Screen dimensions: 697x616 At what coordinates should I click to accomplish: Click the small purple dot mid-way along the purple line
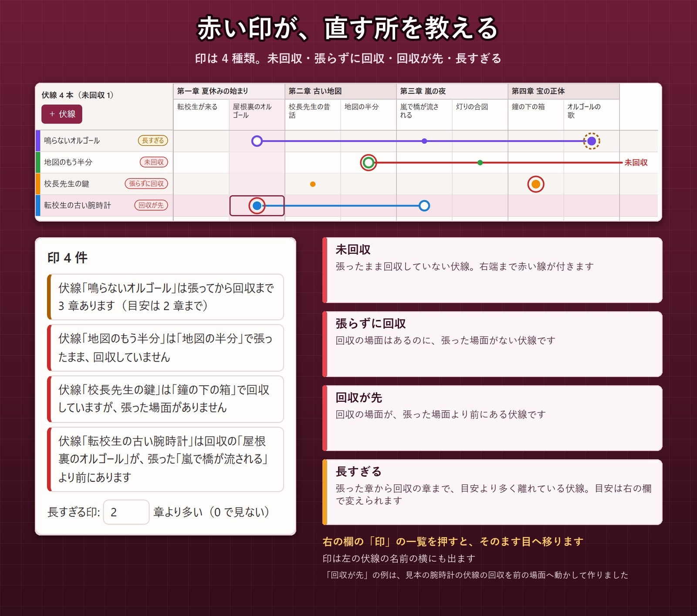tap(424, 141)
